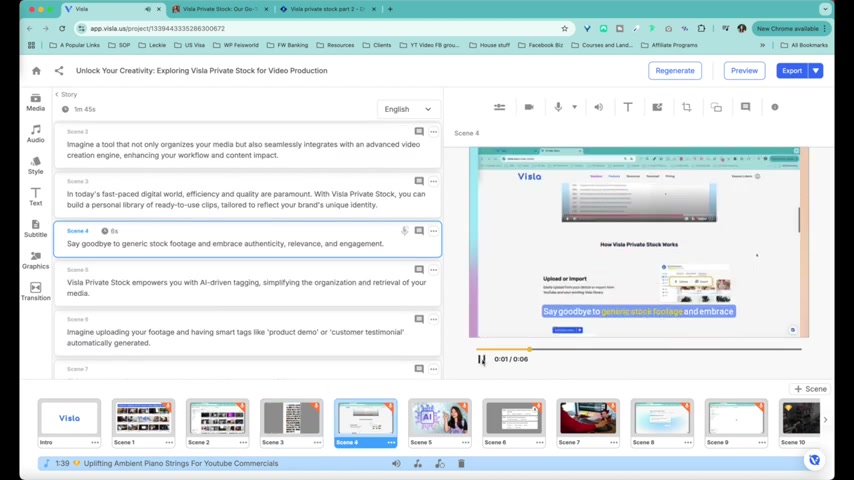Click the replace music note icon
The image size is (854, 480).
(x=418, y=464)
